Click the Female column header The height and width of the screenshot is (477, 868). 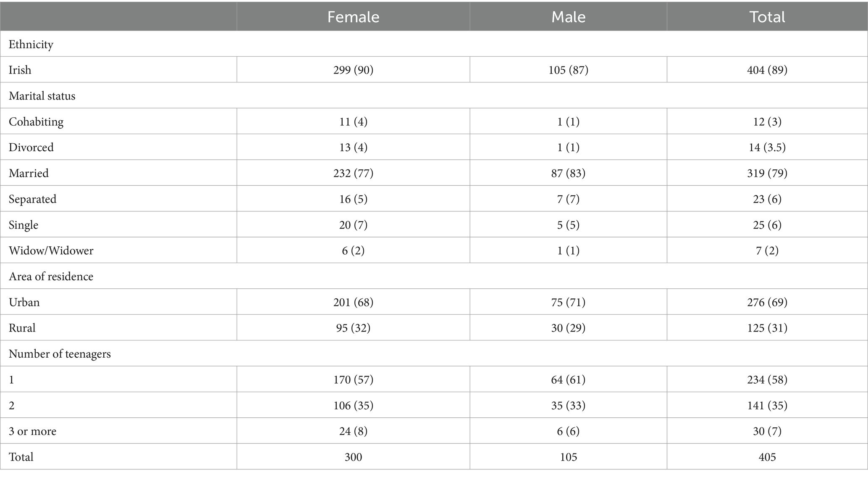coord(353,17)
